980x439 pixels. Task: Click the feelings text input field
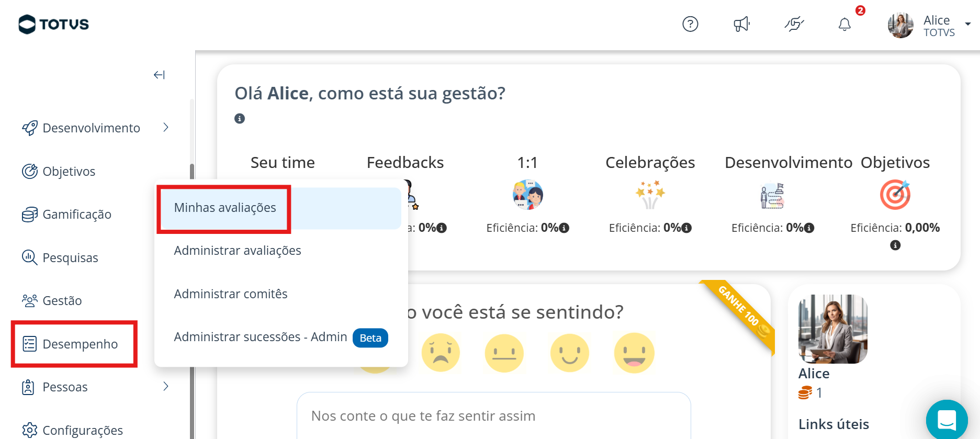[493, 416]
